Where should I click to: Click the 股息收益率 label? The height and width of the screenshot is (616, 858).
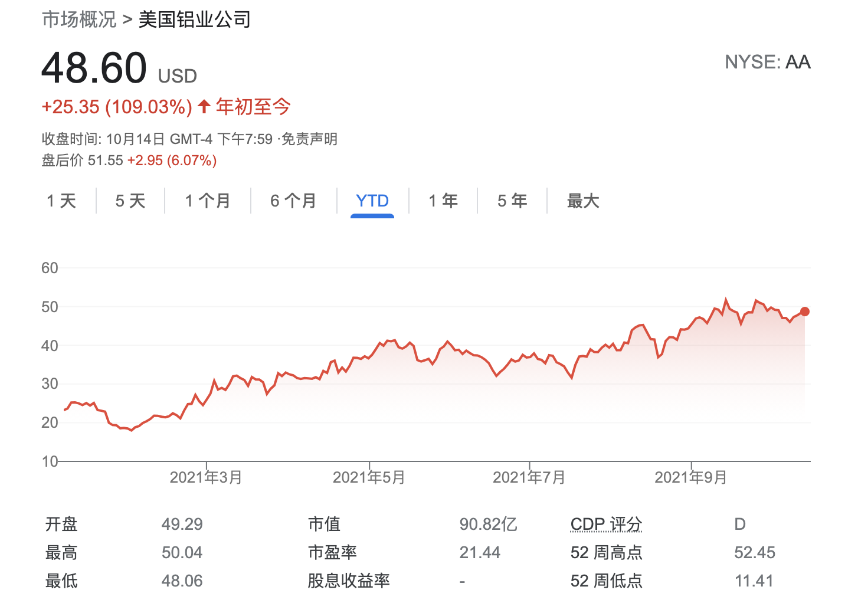pyautogui.click(x=349, y=581)
